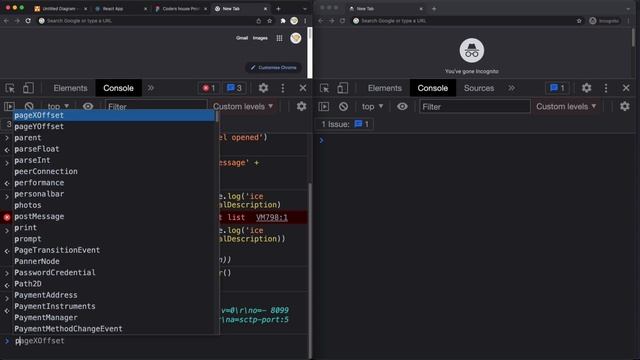Click the Gmail link on New Tab page
The image size is (640, 360).
point(242,38)
